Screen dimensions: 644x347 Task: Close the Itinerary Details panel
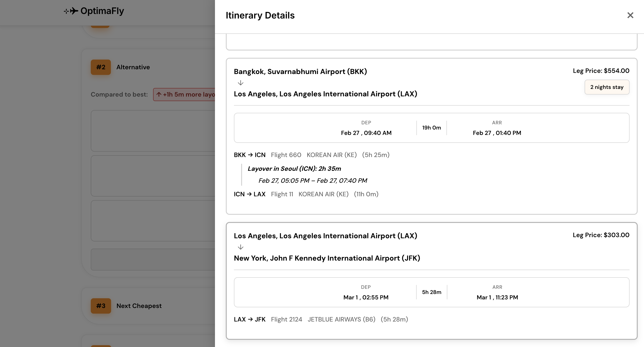point(630,16)
